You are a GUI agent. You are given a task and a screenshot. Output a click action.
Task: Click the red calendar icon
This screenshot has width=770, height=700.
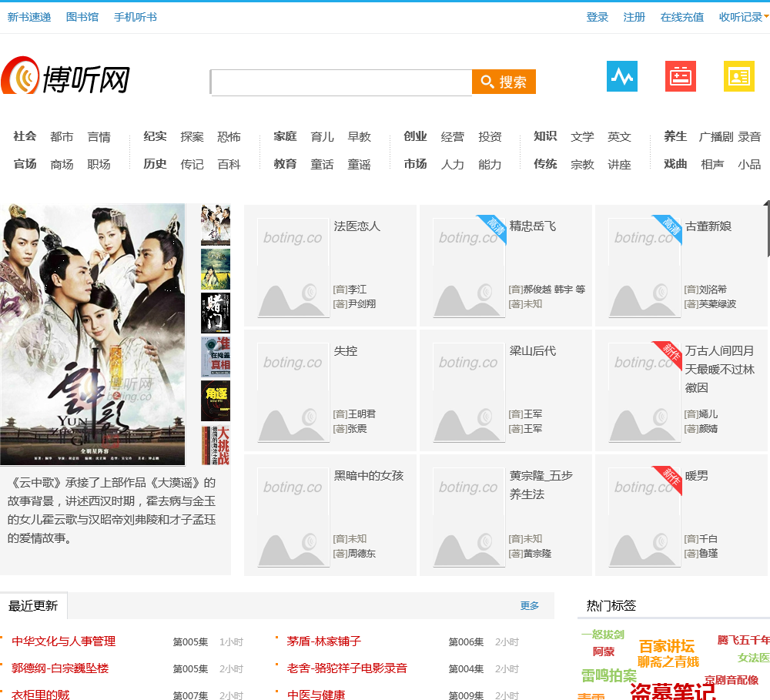pos(680,76)
